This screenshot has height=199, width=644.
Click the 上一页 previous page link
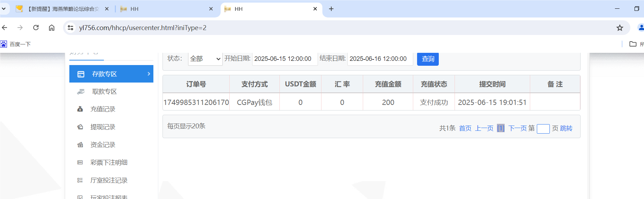pos(484,128)
